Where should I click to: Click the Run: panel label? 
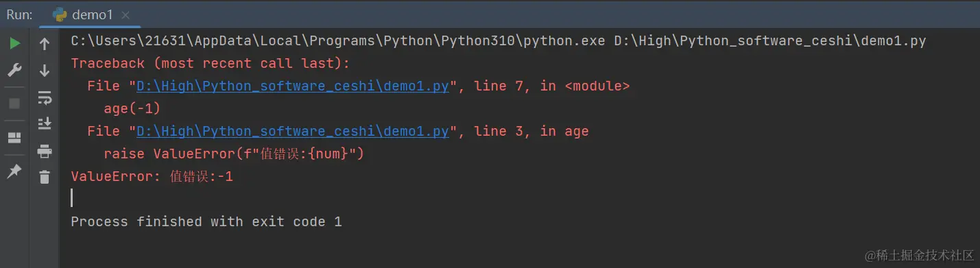[x=19, y=14]
